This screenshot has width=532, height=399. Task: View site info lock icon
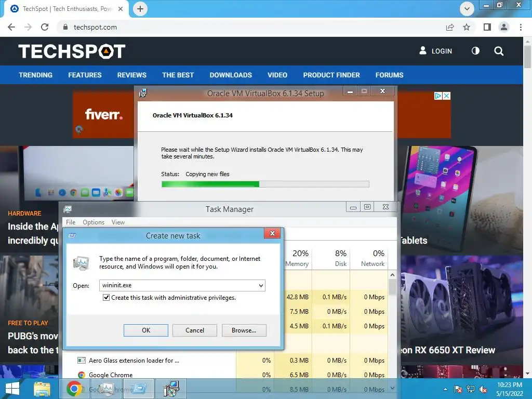pyautogui.click(x=65, y=27)
